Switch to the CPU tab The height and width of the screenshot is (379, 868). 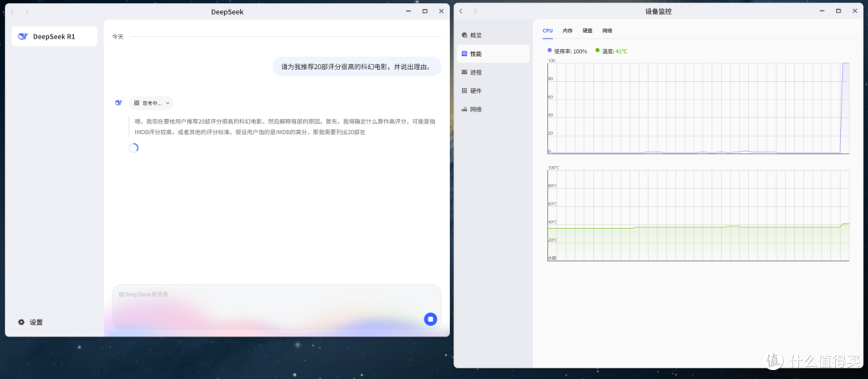[547, 31]
